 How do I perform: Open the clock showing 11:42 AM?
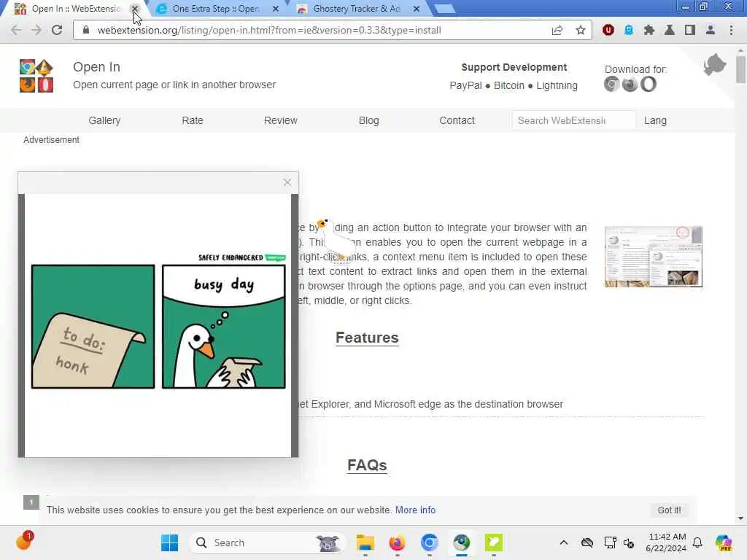(666, 542)
